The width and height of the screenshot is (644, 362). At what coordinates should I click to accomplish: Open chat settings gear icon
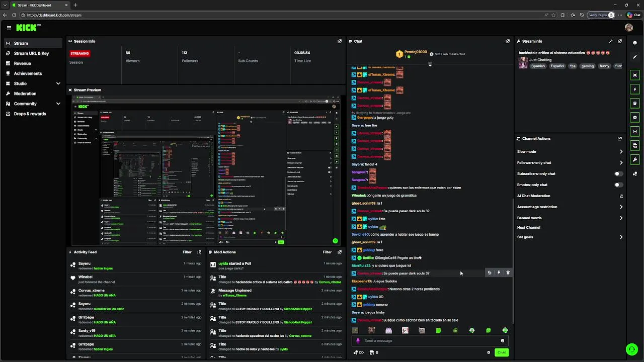click(489, 352)
